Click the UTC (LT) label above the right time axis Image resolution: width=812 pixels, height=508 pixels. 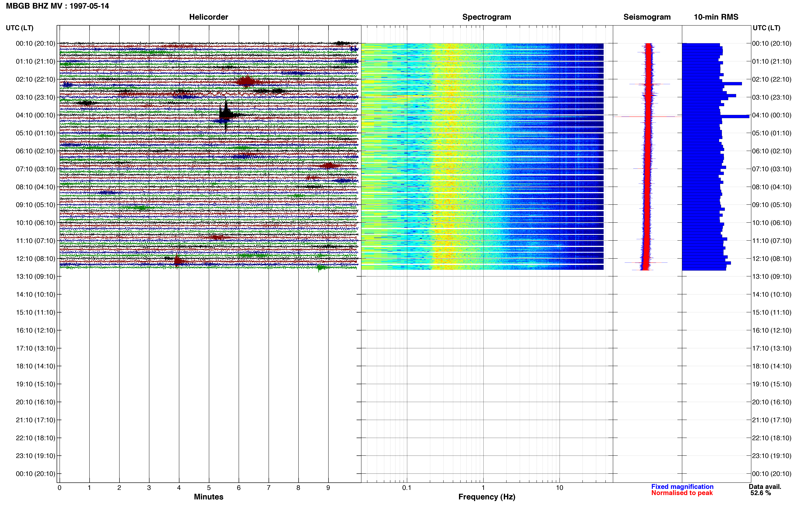766,28
